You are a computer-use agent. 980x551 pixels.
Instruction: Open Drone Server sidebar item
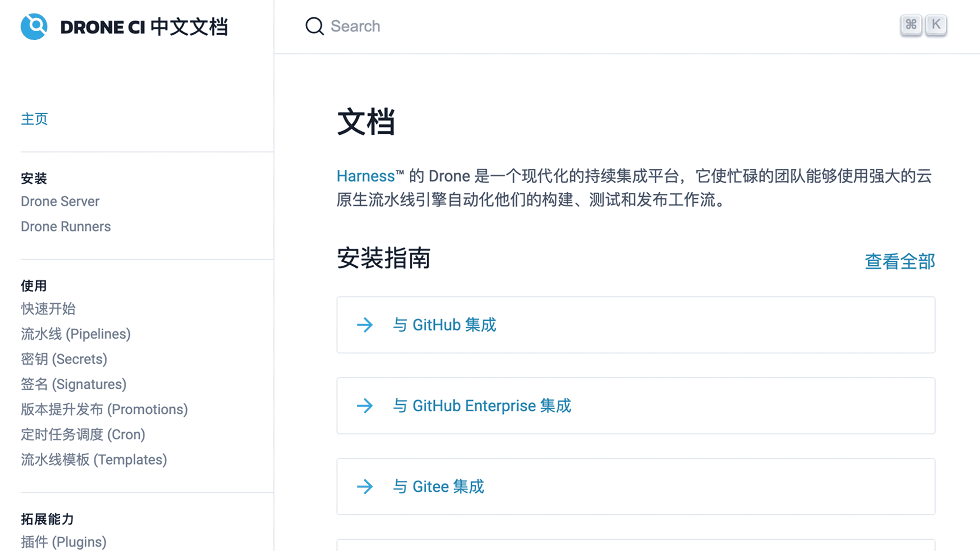click(x=60, y=202)
